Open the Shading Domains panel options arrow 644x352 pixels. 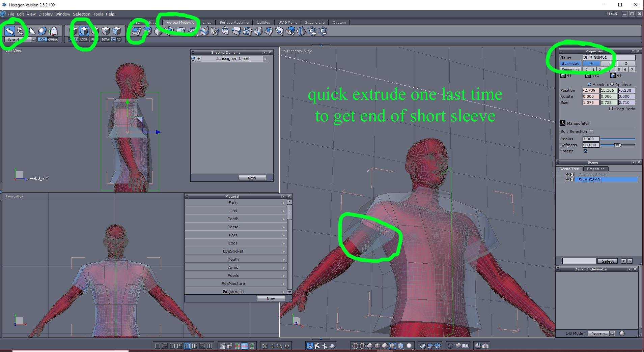[264, 53]
